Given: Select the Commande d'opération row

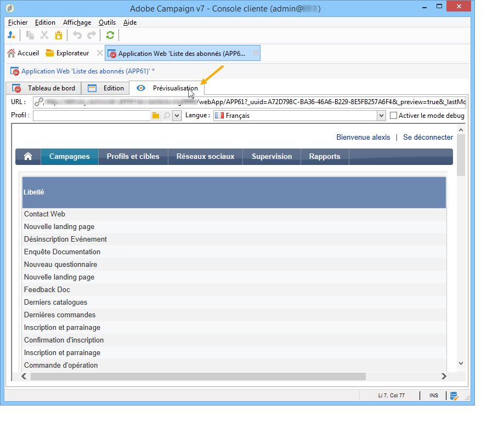Looking at the screenshot, I should pyautogui.click(x=234, y=366).
